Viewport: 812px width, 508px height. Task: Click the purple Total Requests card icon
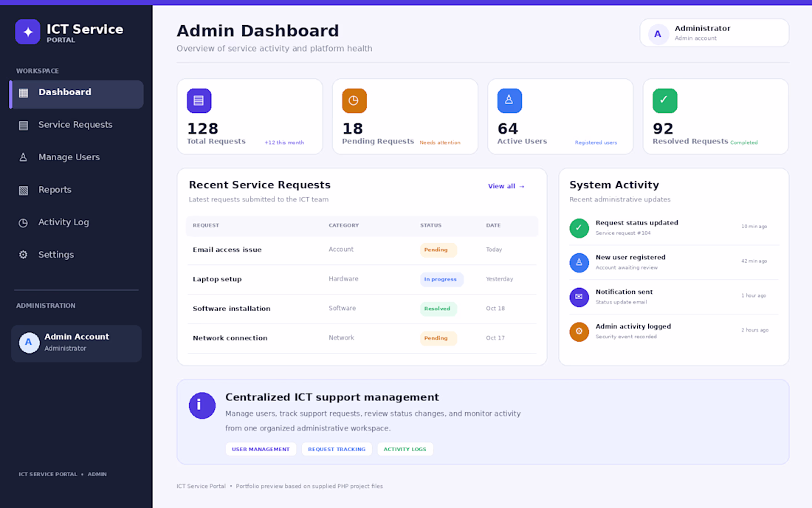pyautogui.click(x=199, y=100)
